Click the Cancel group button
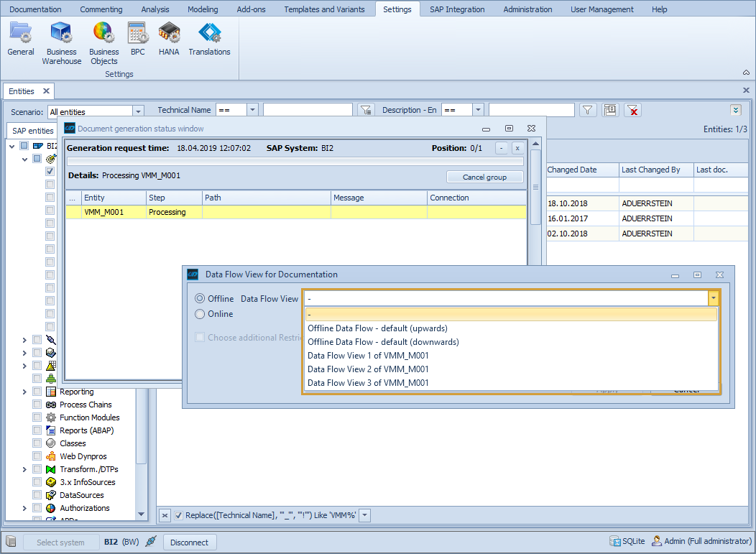Screen dimensions: 756x554 [484, 177]
